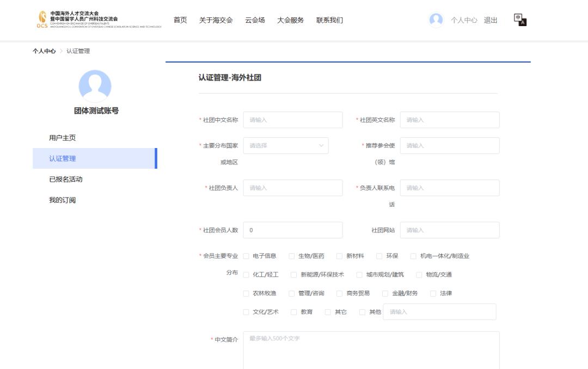Switch to 我的订阅 in the sidebar
This screenshot has height=369, width=588.
tap(63, 200)
